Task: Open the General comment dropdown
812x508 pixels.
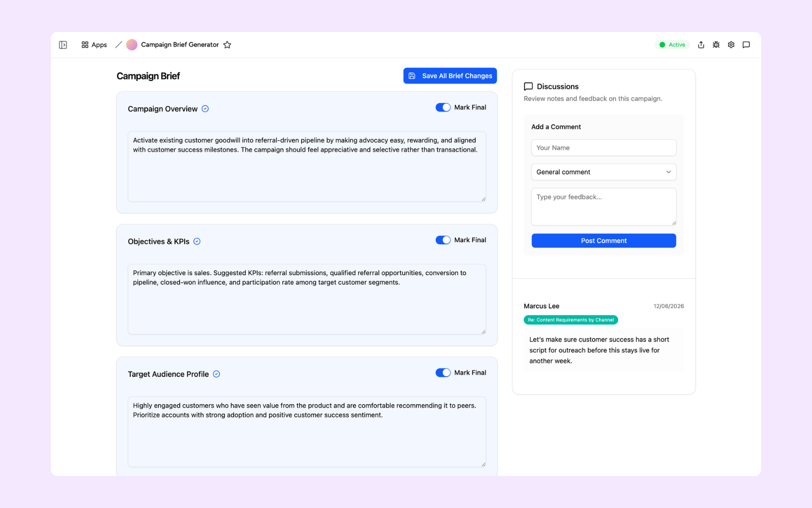Action: coord(604,172)
